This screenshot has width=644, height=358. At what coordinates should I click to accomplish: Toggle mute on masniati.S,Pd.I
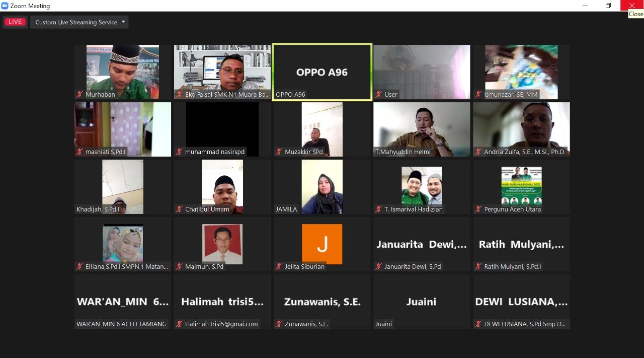coord(79,152)
